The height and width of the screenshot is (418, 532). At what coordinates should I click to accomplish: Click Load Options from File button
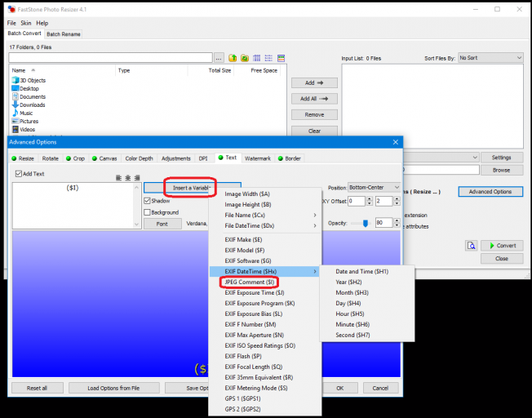tap(114, 388)
